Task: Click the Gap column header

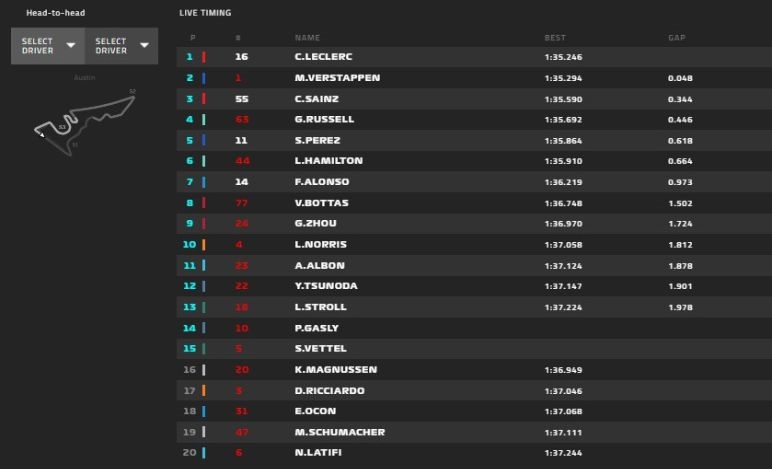Action: [x=676, y=38]
